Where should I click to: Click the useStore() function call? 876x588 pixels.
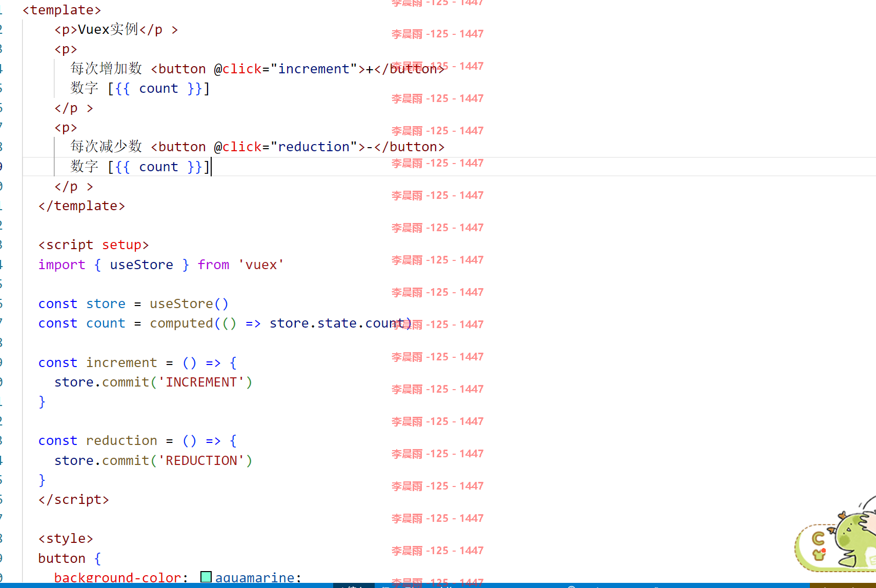click(189, 303)
